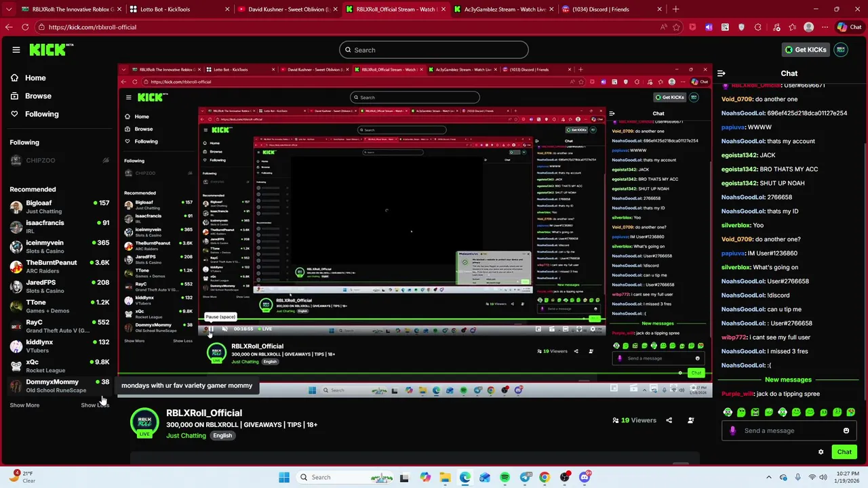Open TheBurntPeanut recommended channel
The image size is (868, 488).
click(x=60, y=266)
